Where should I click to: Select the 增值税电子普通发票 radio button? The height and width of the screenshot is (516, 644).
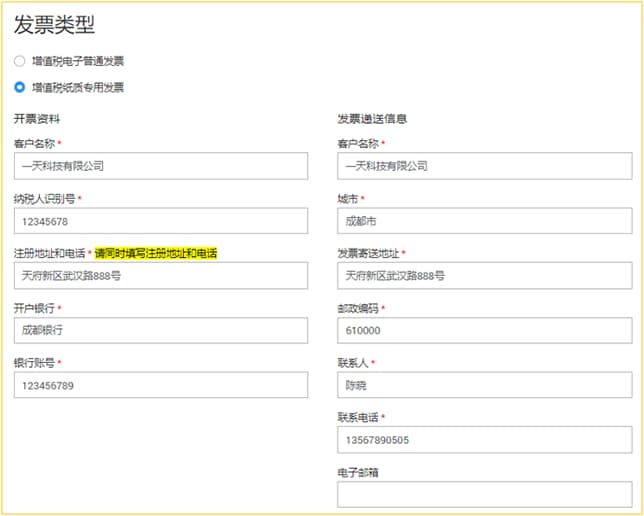(x=20, y=61)
